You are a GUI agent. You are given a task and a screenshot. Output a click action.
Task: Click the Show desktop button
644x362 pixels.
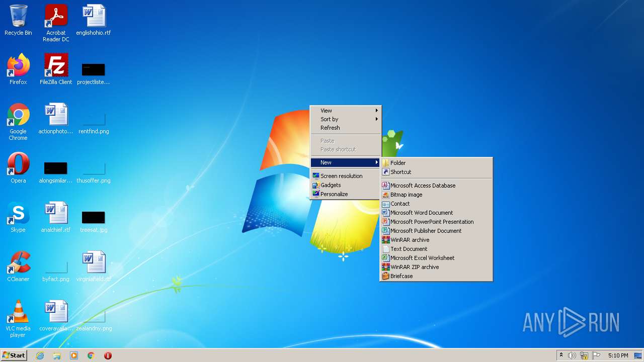point(638,355)
